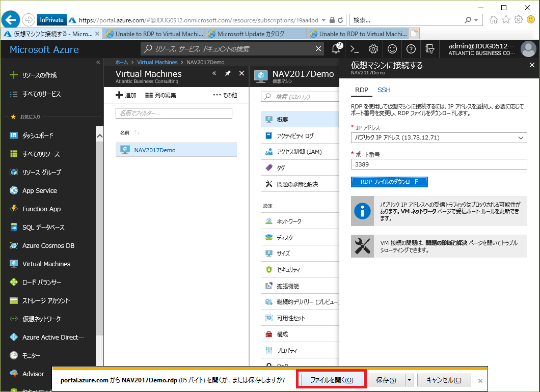The width and height of the screenshot is (540, 392).
Task: Go back with the browser back arrow
Action: tap(11, 20)
